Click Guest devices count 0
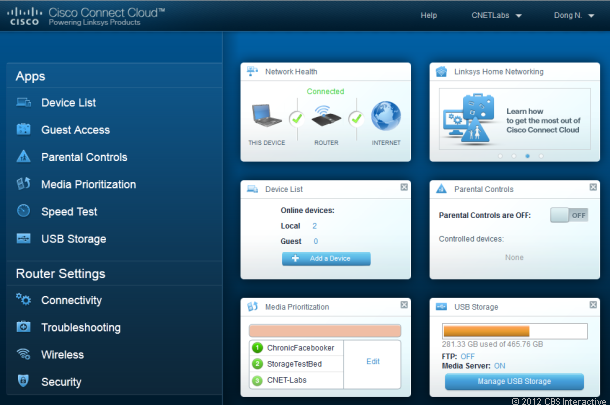Viewport: 610px width, 405px height. click(316, 241)
